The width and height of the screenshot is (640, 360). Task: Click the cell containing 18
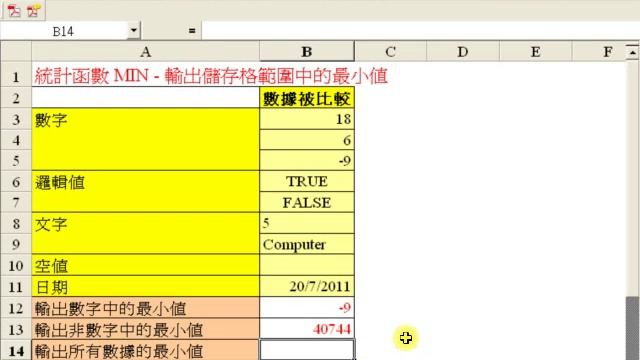tap(307, 119)
